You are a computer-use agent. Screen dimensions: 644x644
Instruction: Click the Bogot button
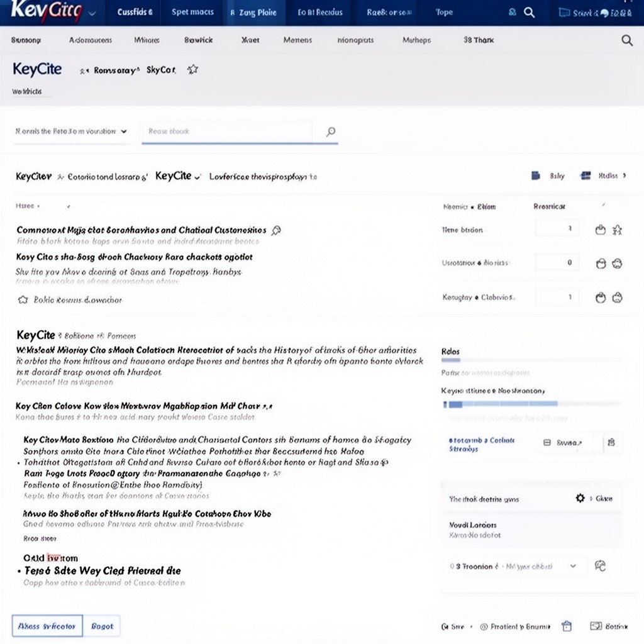pyautogui.click(x=102, y=626)
